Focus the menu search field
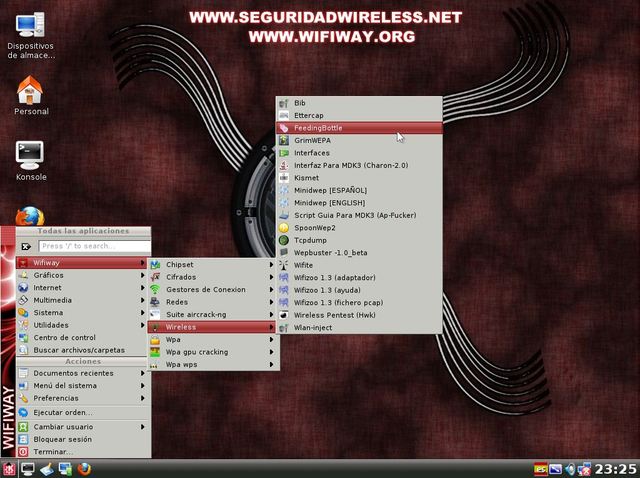 [94, 246]
